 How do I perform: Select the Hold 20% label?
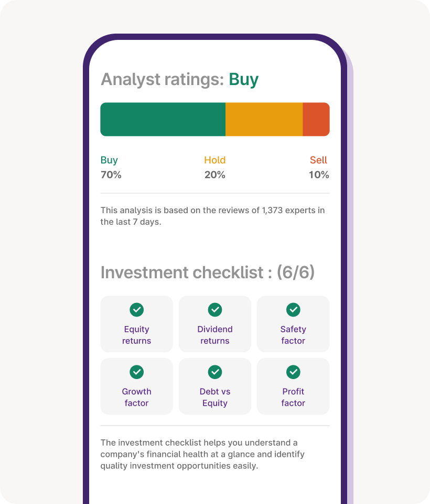pos(215,167)
